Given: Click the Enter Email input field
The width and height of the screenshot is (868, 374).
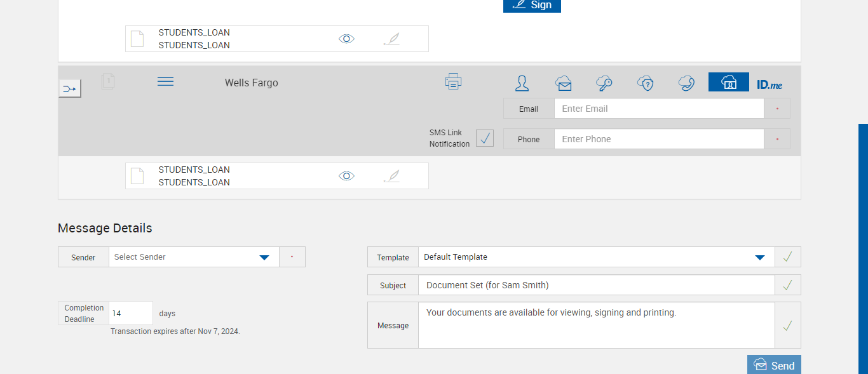Looking at the screenshot, I should (x=658, y=109).
